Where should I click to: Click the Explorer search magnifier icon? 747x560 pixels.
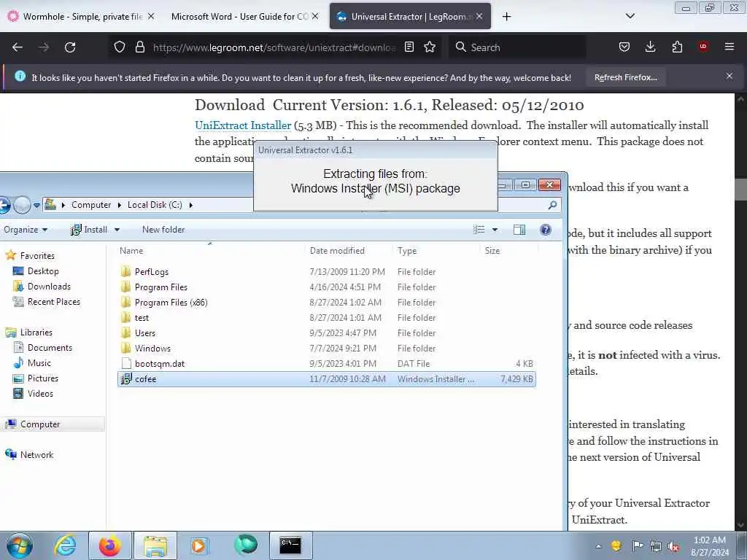tap(553, 205)
